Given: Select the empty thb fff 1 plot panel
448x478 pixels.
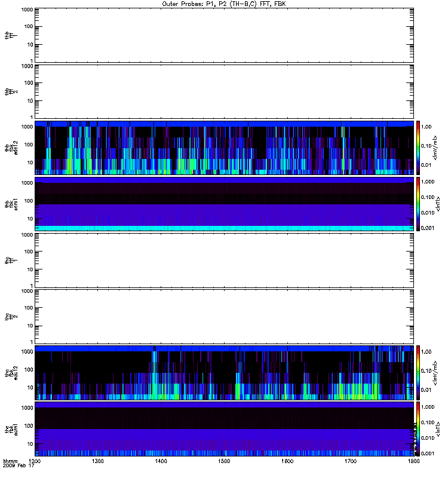Looking at the screenshot, I should click(x=225, y=35).
